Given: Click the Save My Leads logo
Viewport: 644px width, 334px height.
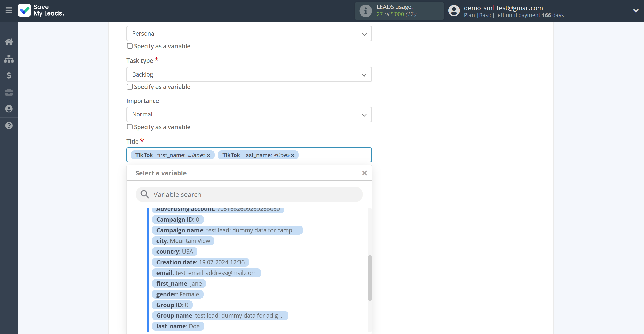Looking at the screenshot, I should tap(41, 10).
